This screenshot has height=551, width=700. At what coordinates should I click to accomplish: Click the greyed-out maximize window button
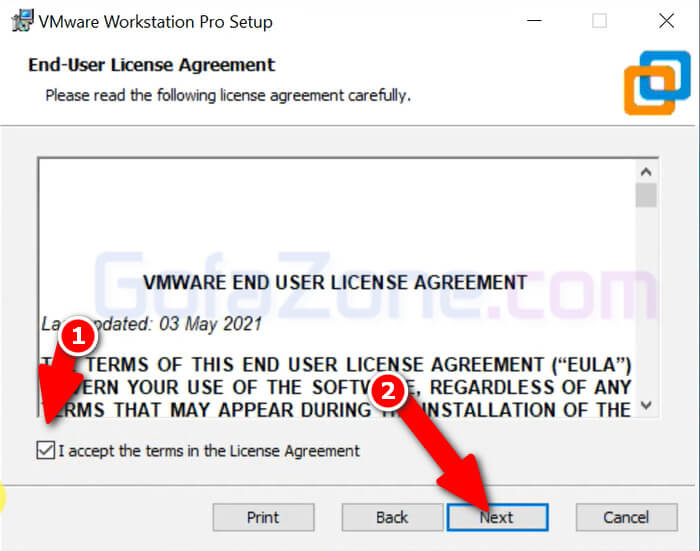(599, 21)
